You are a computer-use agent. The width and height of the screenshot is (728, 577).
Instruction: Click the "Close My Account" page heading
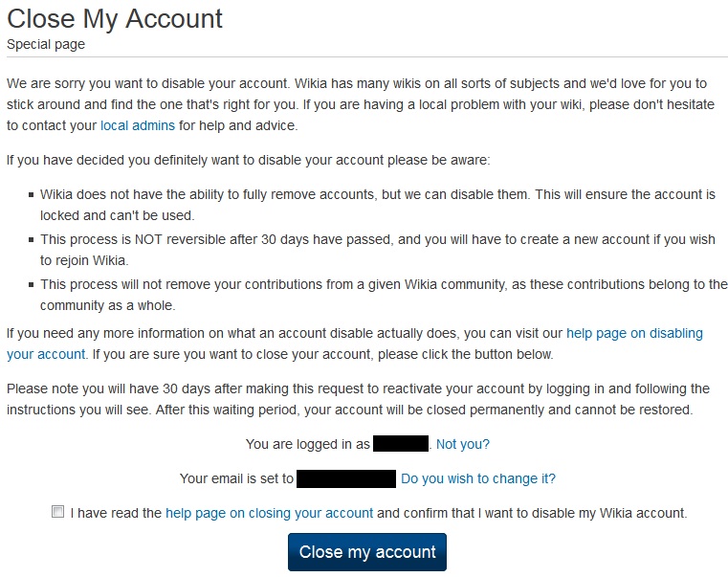point(115,18)
